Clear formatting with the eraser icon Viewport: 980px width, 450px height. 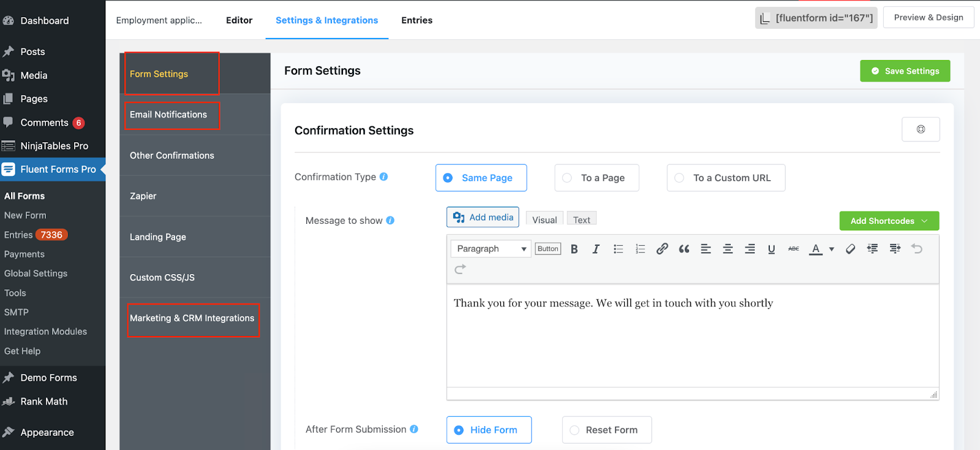coord(850,249)
